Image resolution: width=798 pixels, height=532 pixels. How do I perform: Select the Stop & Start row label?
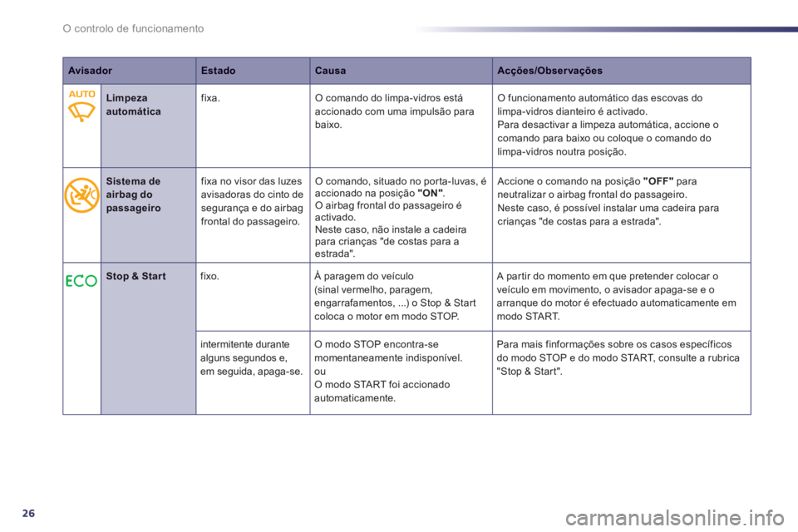tap(135, 276)
